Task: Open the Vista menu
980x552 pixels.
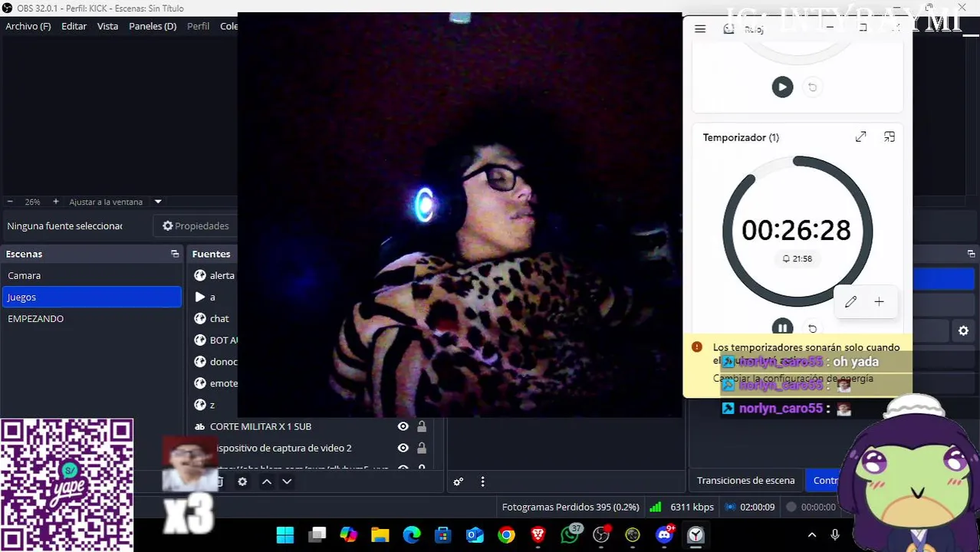Action: pyautogui.click(x=107, y=26)
